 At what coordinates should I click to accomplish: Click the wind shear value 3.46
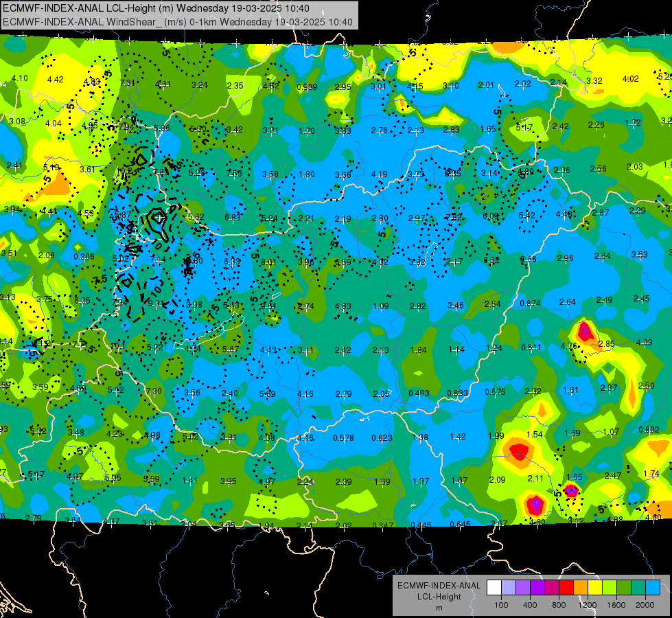(456, 306)
